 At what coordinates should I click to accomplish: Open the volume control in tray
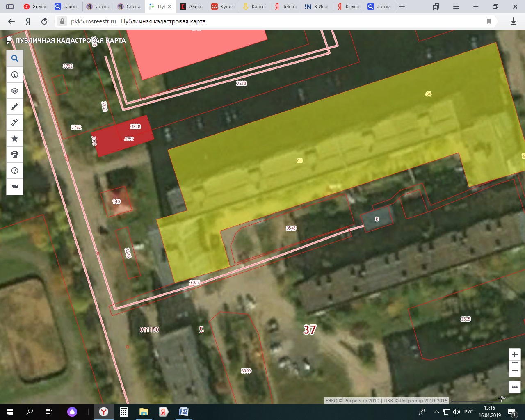[457, 412]
